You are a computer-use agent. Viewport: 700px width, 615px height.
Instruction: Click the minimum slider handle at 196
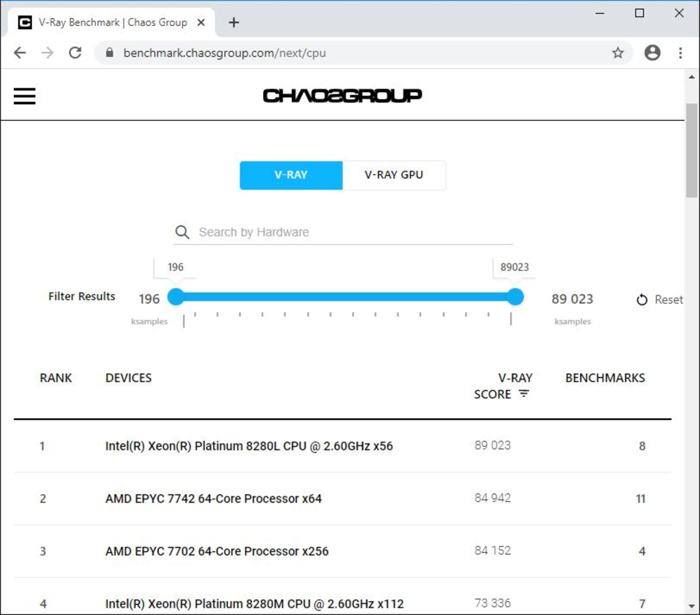[176, 297]
